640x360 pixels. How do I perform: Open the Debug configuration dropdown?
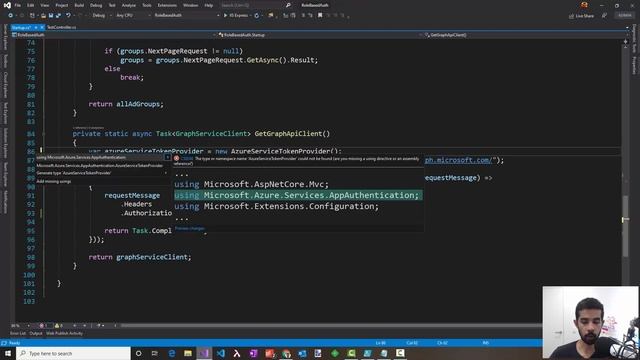pyautogui.click(x=101, y=16)
